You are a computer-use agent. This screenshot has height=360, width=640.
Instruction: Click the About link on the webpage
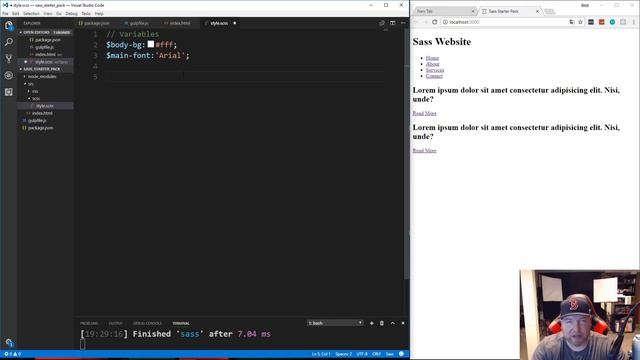[433, 64]
